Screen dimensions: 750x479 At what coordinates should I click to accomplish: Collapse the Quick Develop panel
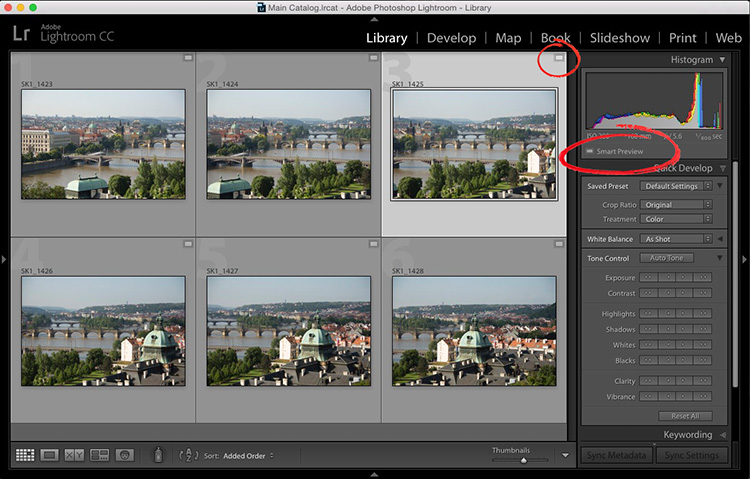click(723, 168)
